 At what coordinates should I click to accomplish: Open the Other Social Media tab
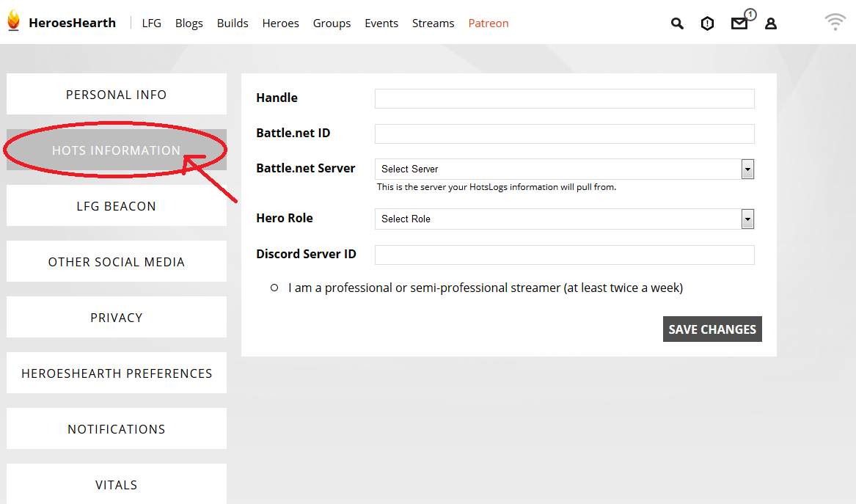pyautogui.click(x=117, y=262)
